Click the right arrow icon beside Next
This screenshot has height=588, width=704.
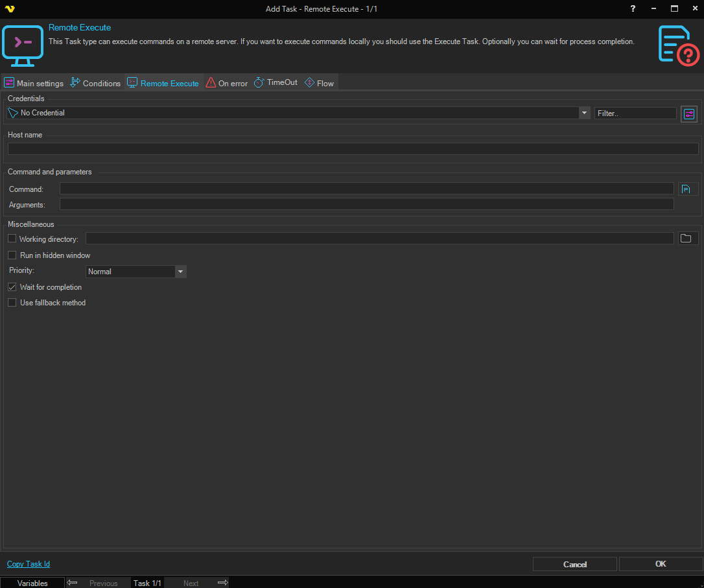pyautogui.click(x=222, y=583)
